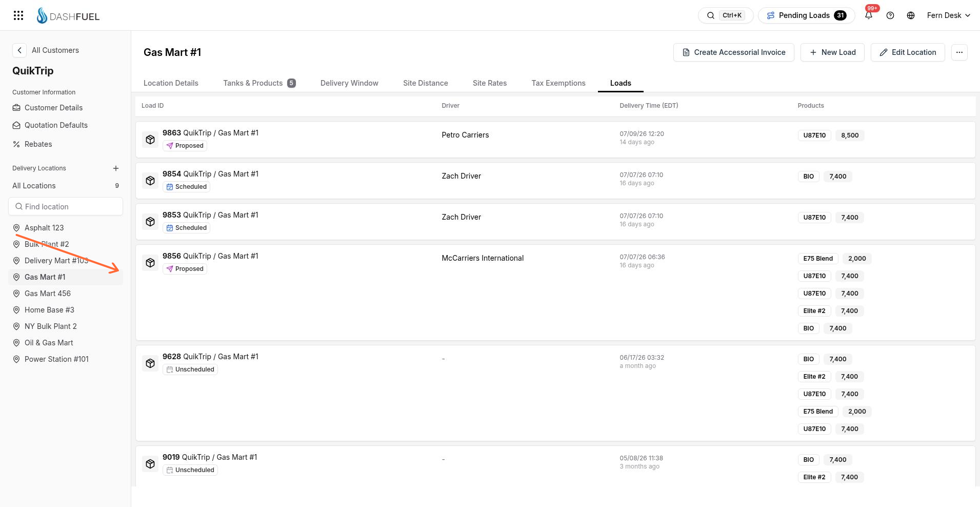
Task: Click Unscheduled status badge on load 9628
Action: (190, 369)
